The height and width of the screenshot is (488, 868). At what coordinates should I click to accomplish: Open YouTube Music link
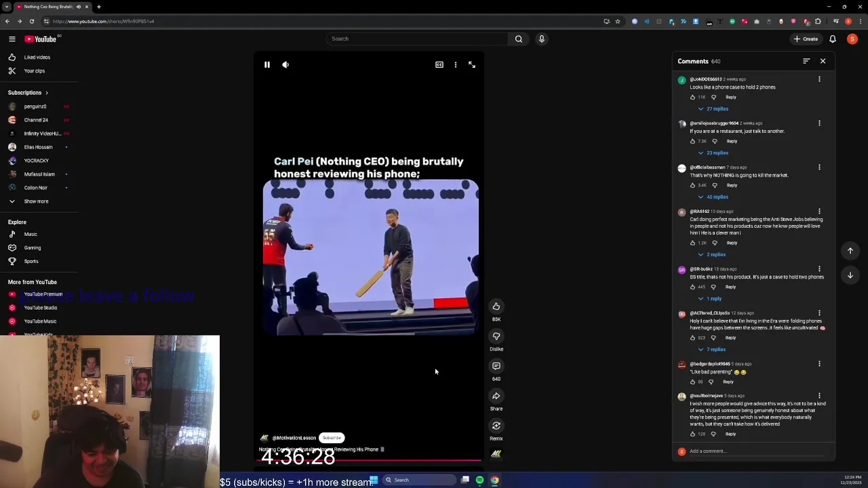39,321
